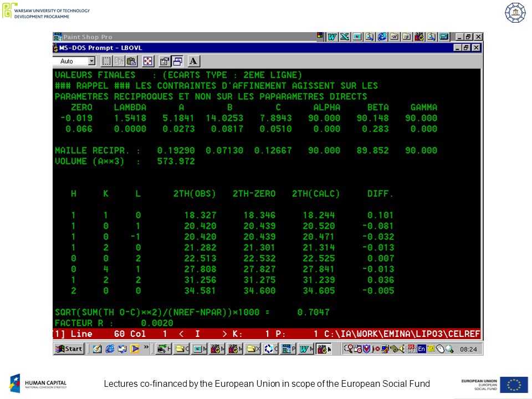Click folder taskbar button labeled 'X'
The image size is (532, 399).
pos(253,349)
